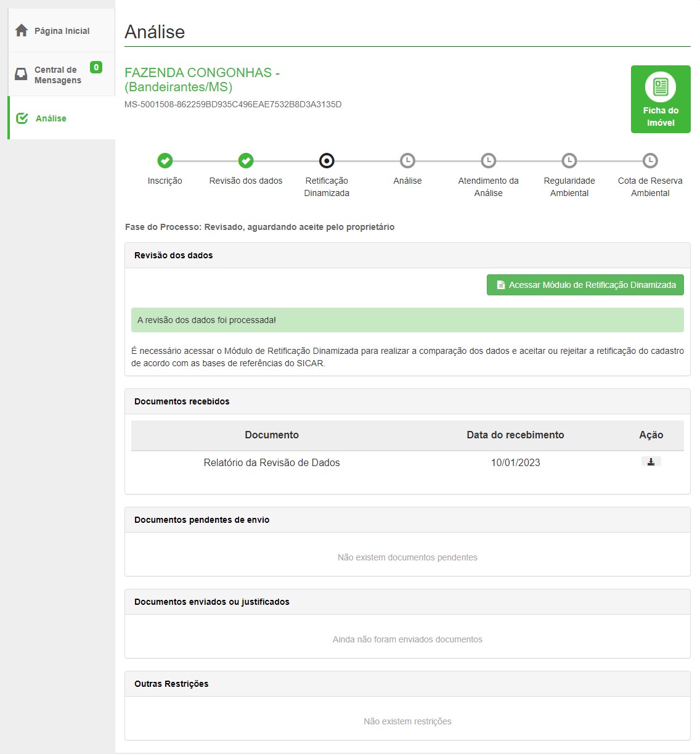
Task: Click the Revisão dos dados step label
Action: click(246, 181)
